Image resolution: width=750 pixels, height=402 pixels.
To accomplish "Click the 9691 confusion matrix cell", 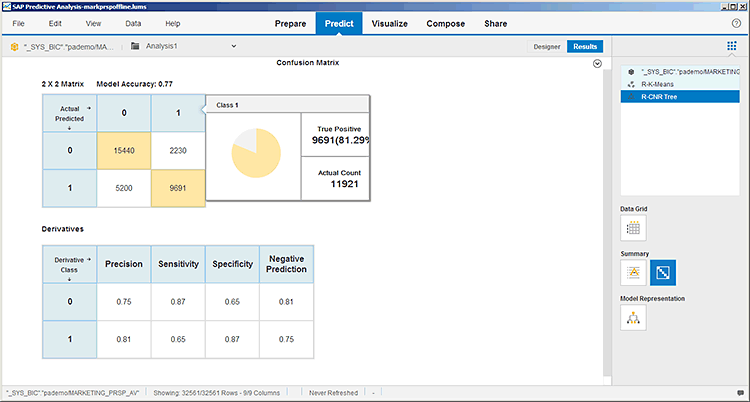I will tap(178, 189).
